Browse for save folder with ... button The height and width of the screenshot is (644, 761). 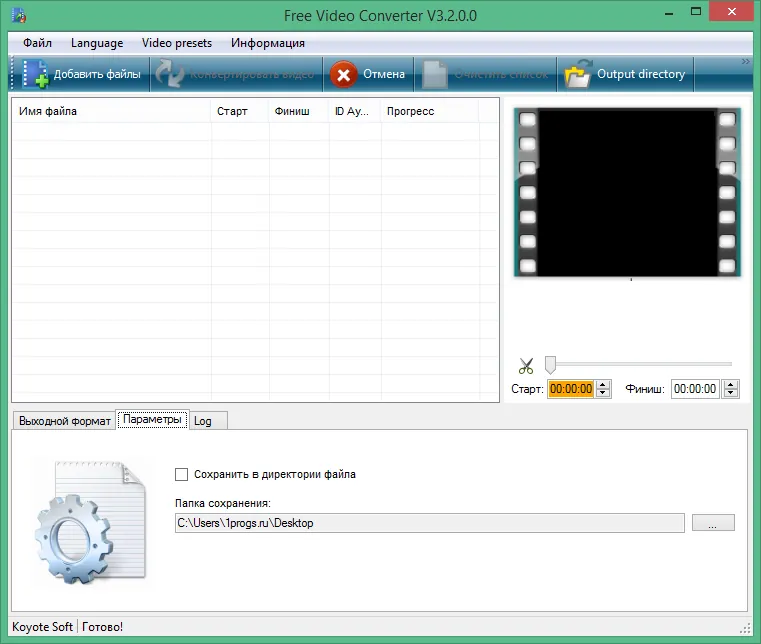click(713, 523)
